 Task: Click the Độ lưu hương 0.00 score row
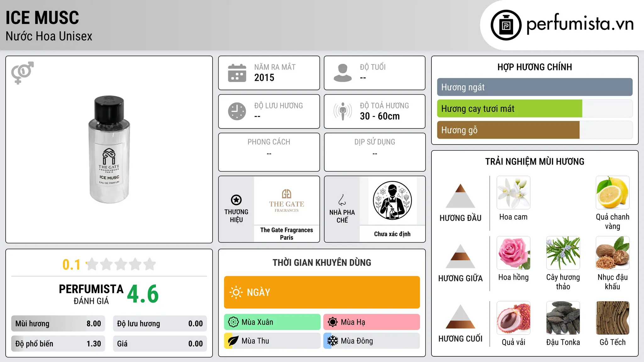click(x=160, y=324)
